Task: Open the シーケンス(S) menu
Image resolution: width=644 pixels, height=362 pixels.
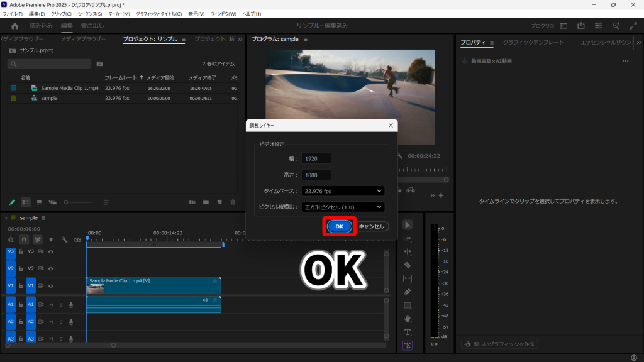Action: pos(90,14)
